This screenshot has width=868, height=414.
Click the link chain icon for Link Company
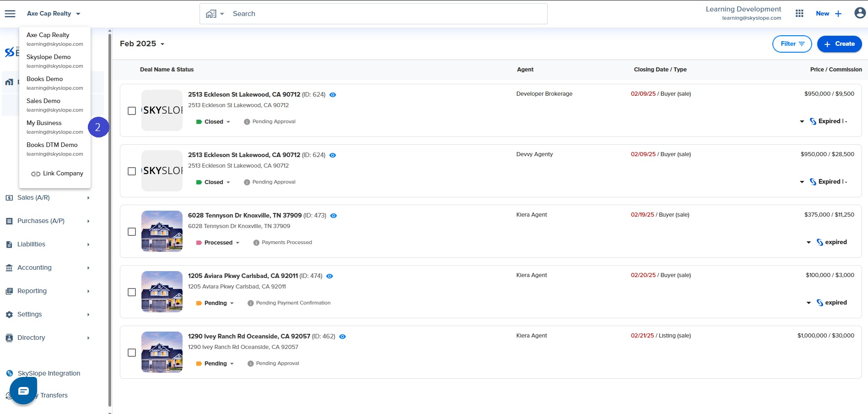[x=36, y=174]
